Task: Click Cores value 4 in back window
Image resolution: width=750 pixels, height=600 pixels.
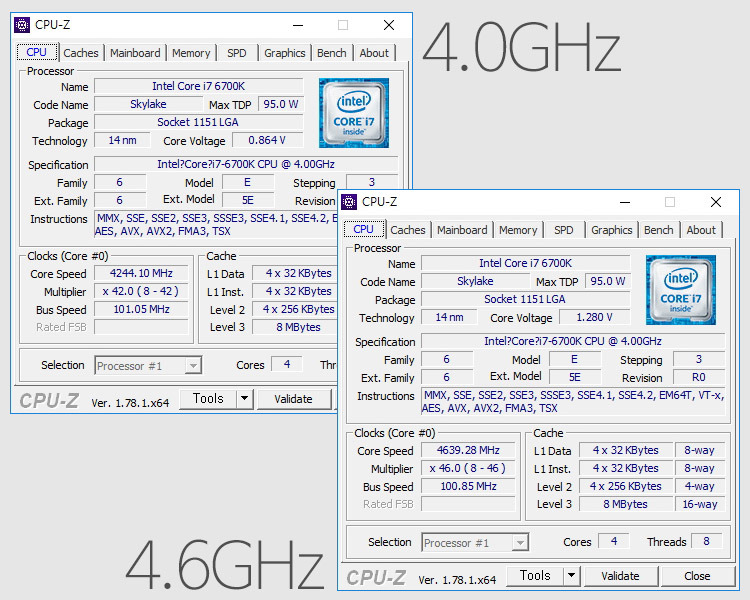Action: [287, 364]
